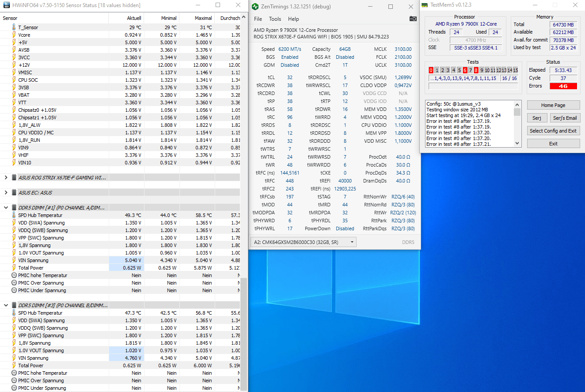
Task: Click the Home Page button in TestMem5
Action: click(553, 105)
